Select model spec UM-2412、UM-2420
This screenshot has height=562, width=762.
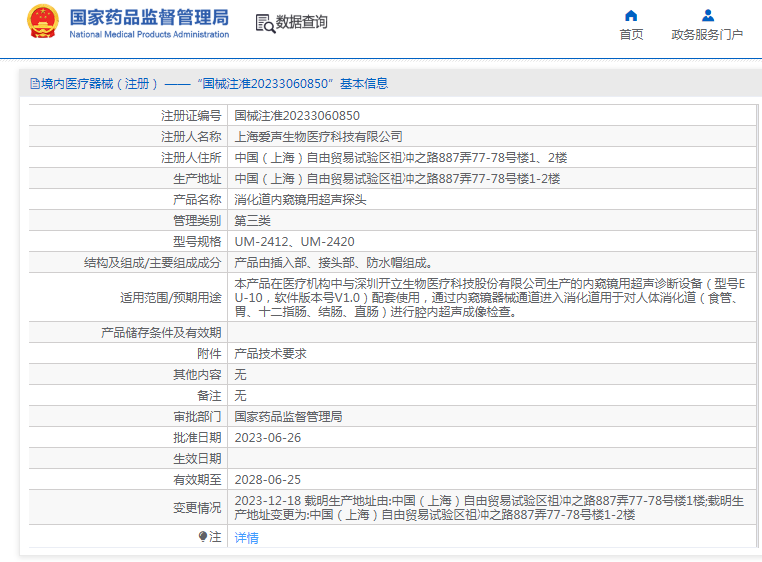point(294,242)
